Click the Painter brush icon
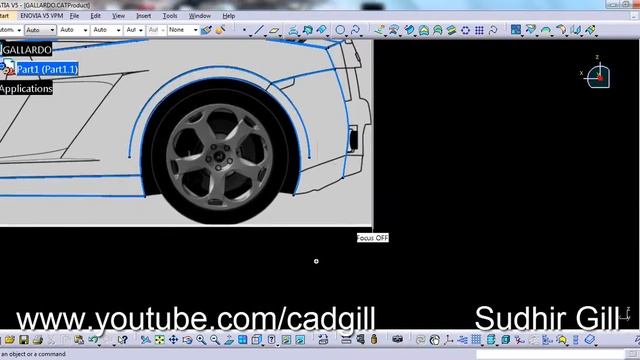Screen dimensions: 640x360 207,30
